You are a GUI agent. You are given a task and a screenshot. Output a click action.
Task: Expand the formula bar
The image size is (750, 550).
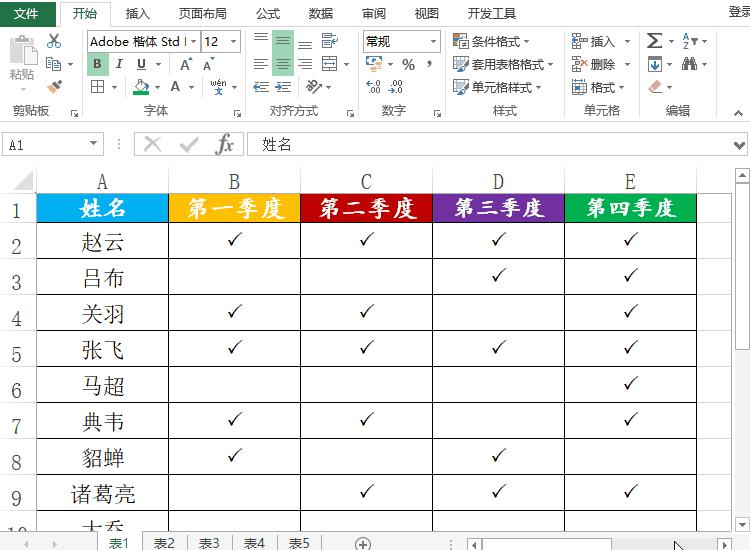click(x=739, y=145)
